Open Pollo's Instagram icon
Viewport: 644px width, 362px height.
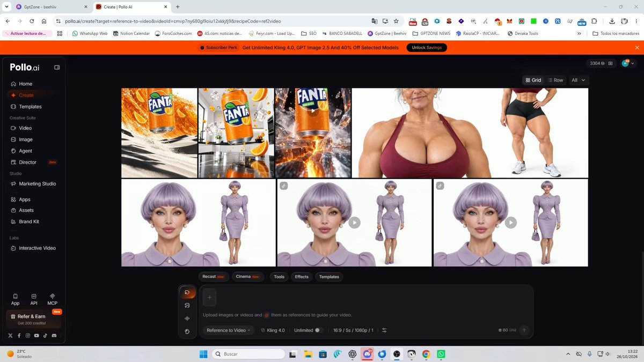[28, 336]
